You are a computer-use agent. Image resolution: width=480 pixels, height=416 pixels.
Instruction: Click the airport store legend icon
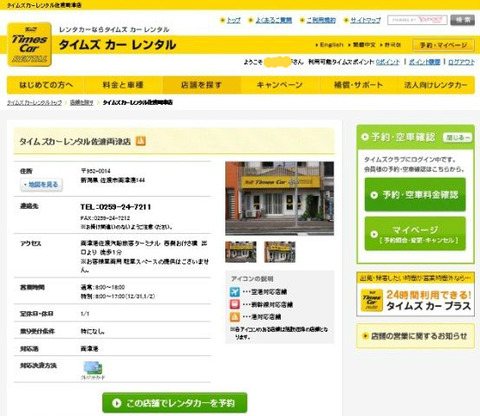pos(235,292)
